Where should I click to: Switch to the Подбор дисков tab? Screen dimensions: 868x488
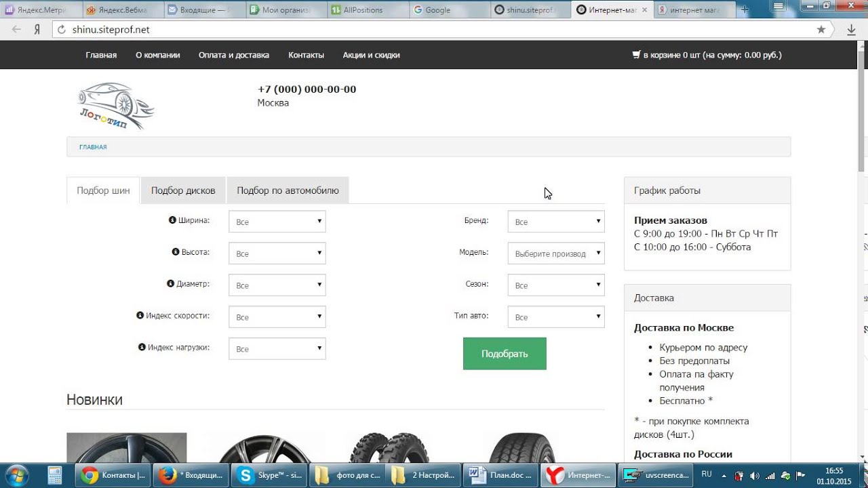click(183, 190)
